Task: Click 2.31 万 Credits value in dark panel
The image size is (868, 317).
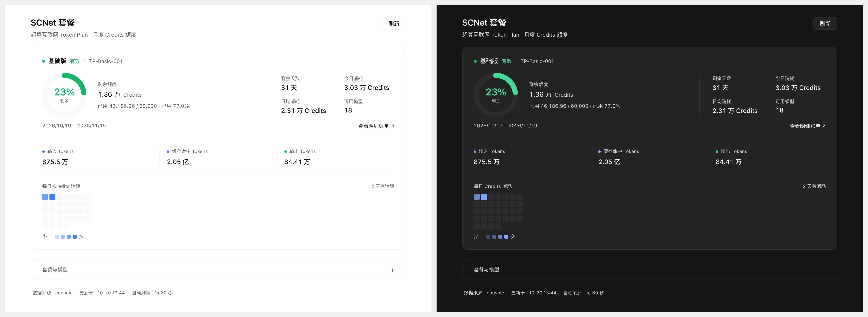Action: (x=735, y=111)
